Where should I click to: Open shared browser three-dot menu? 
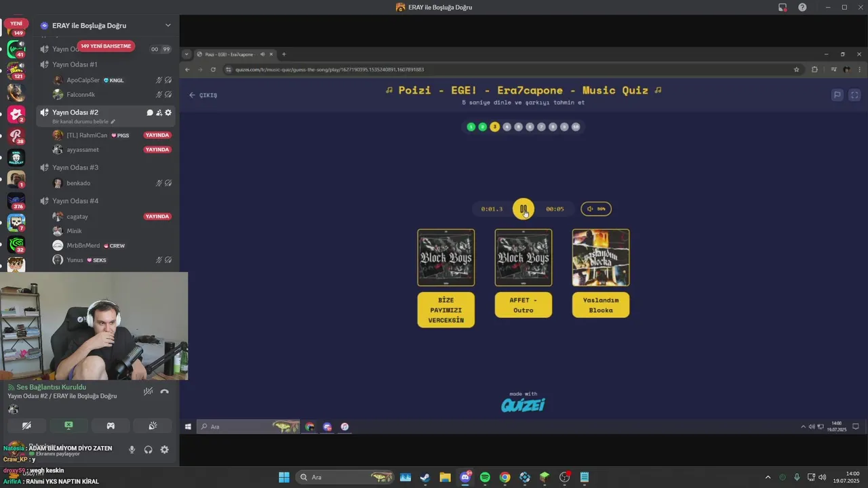coord(861,69)
